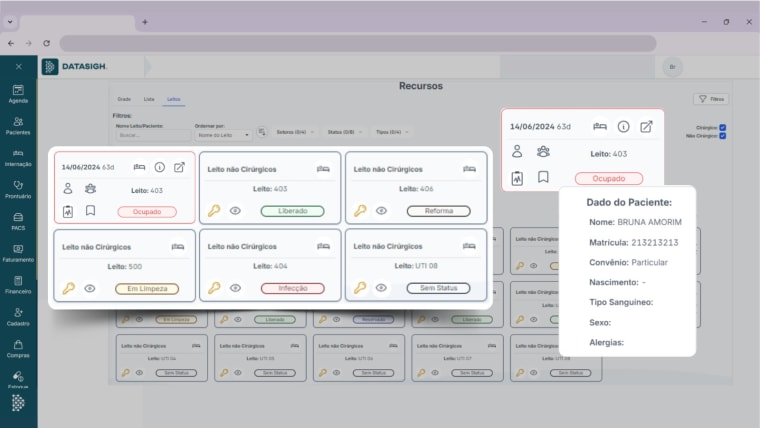Toggle the eye icon on Leito UTI 05 card
Image resolution: width=760 pixels, height=428 pixels.
[238, 373]
